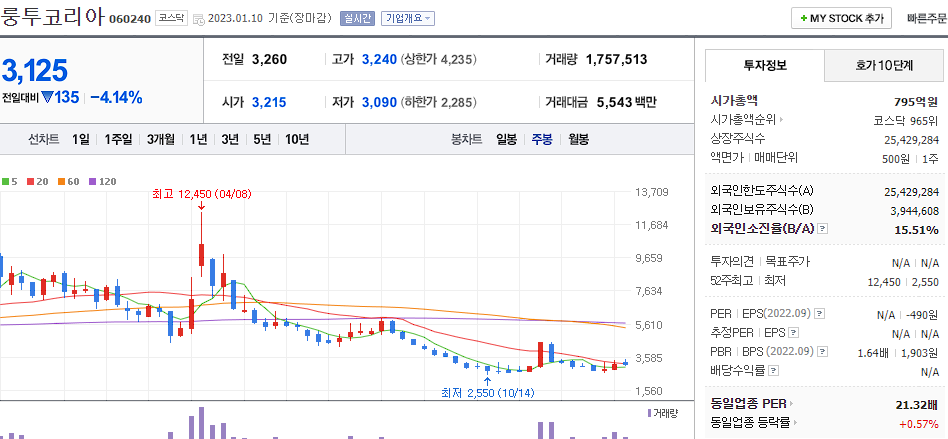Viewport: 948px width, 439px height.
Task: Click the purple 거래량 volume legend
Action: click(662, 413)
